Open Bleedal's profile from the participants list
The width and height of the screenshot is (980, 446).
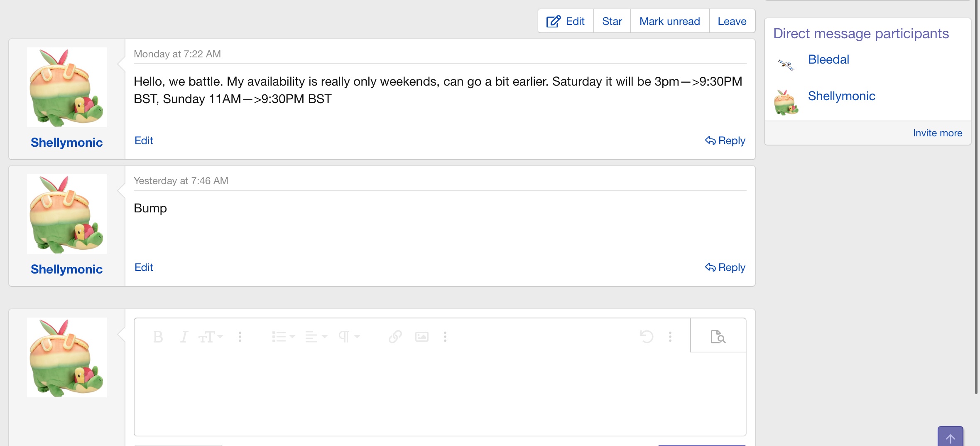click(828, 59)
